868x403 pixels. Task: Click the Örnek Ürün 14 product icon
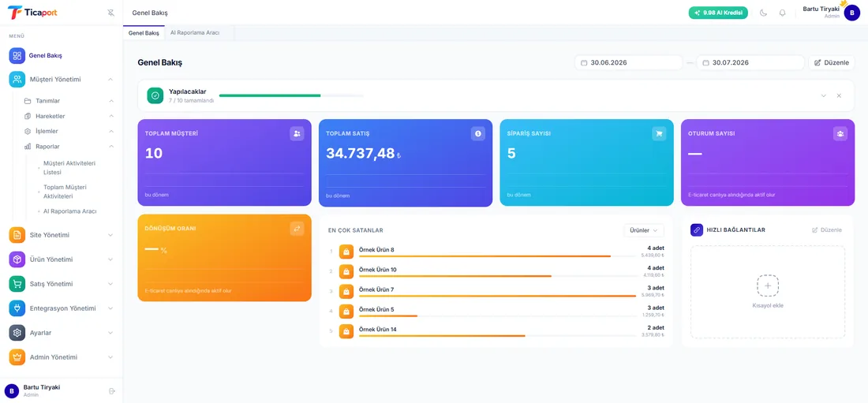(x=346, y=331)
